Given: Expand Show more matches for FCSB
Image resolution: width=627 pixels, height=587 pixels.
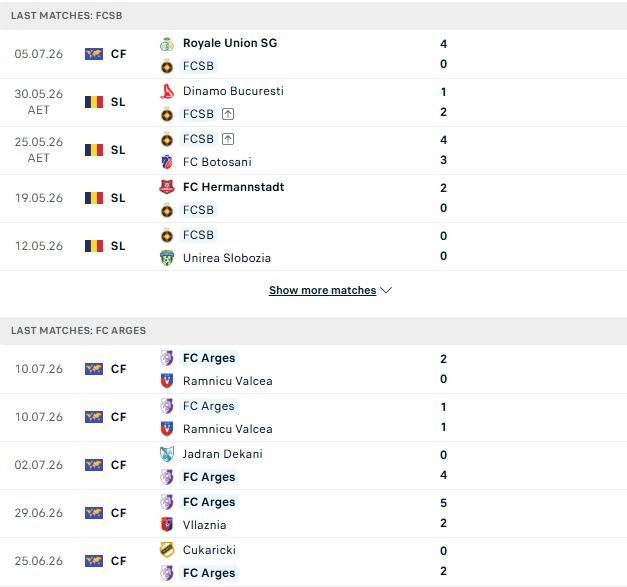Looking at the screenshot, I should (x=322, y=290).
